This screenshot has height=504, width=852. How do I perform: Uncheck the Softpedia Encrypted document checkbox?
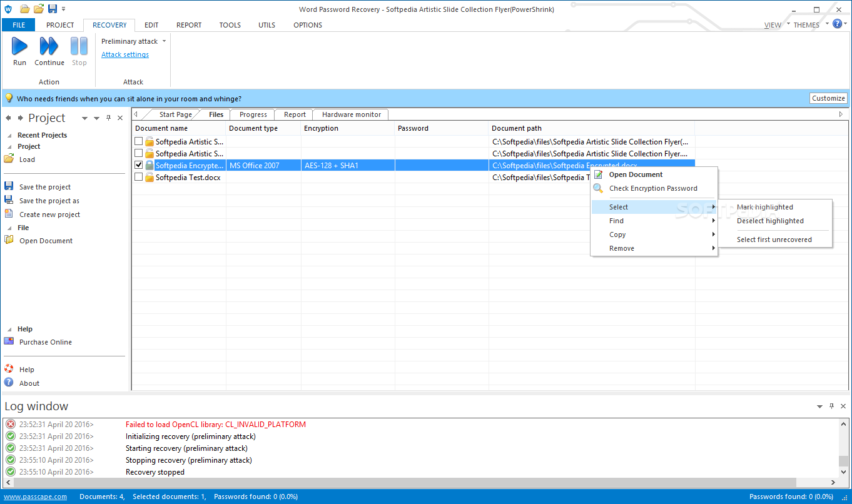(x=138, y=165)
